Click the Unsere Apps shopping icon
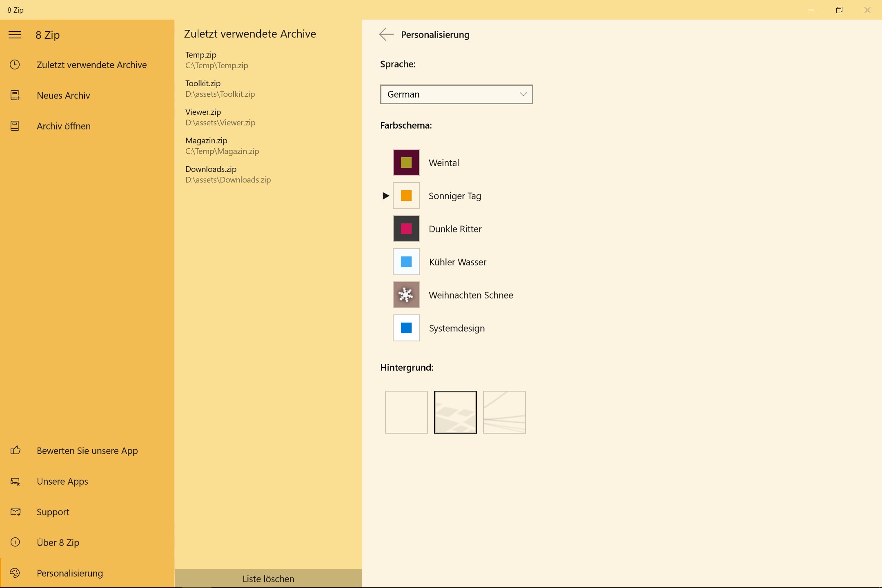Screen dimensions: 882x588 [15, 481]
